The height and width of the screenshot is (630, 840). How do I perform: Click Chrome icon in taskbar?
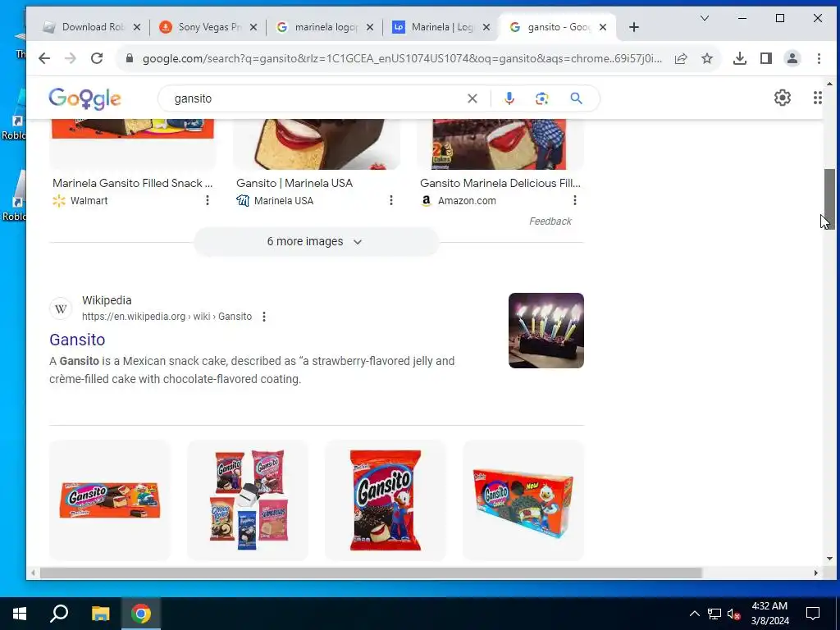pyautogui.click(x=141, y=614)
